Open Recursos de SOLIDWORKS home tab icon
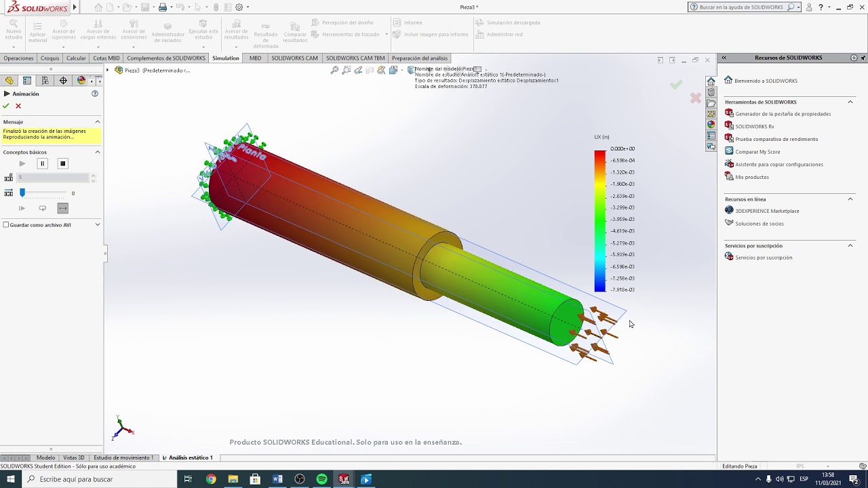Screen dimensions: 868x488 point(711,81)
